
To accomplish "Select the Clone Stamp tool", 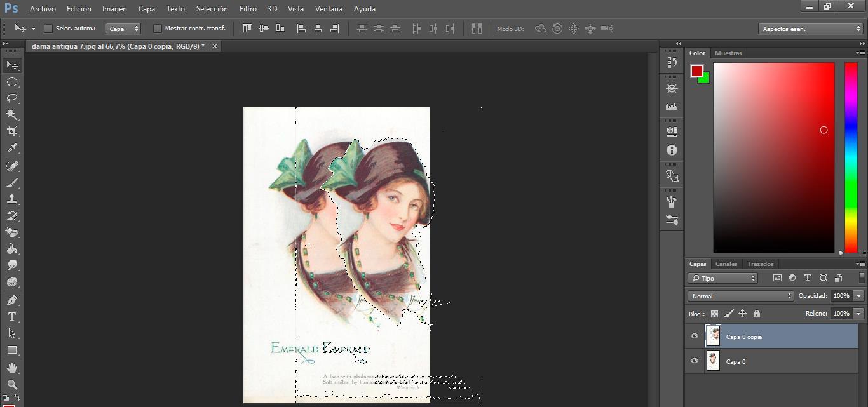I will pos(11,199).
